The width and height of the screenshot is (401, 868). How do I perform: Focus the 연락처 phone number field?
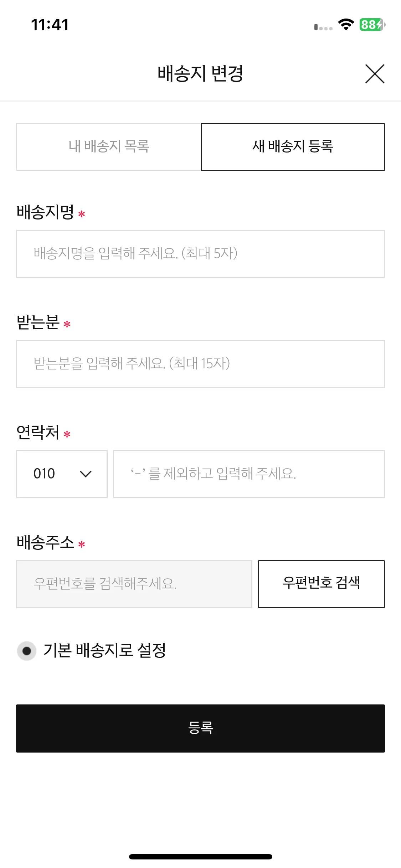click(249, 474)
